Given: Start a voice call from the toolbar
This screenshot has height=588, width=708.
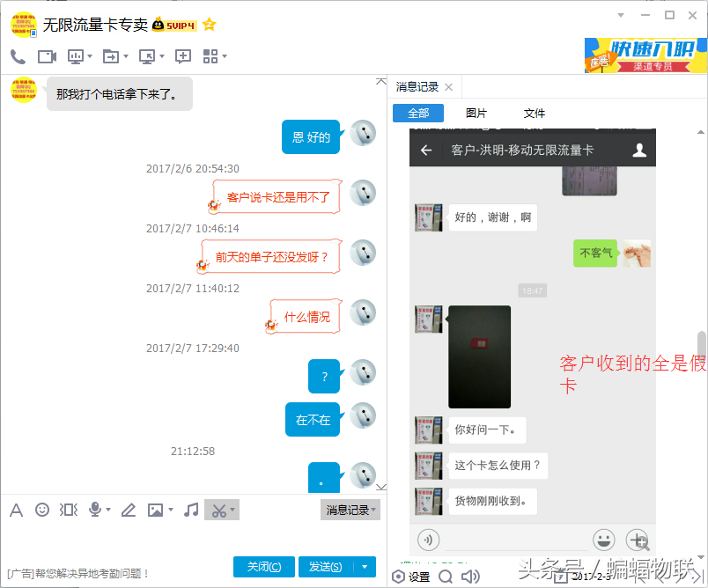Looking at the screenshot, I should pyautogui.click(x=18, y=56).
